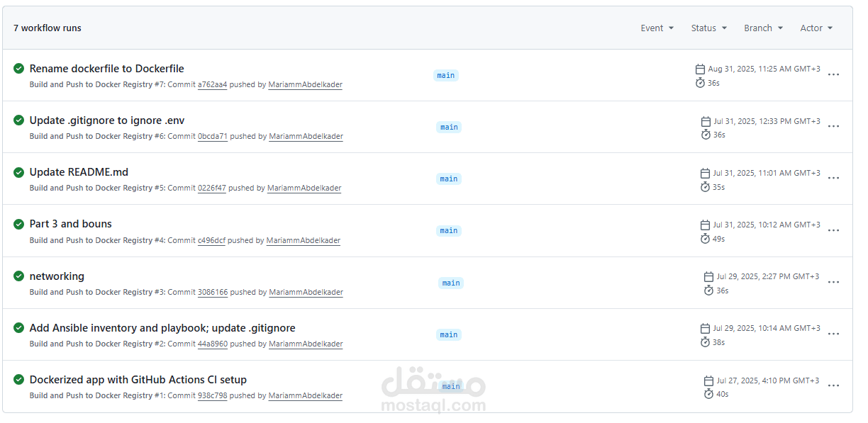Click the success icon on Dockerized app run
The height and width of the screenshot is (423, 868).
pyautogui.click(x=18, y=380)
